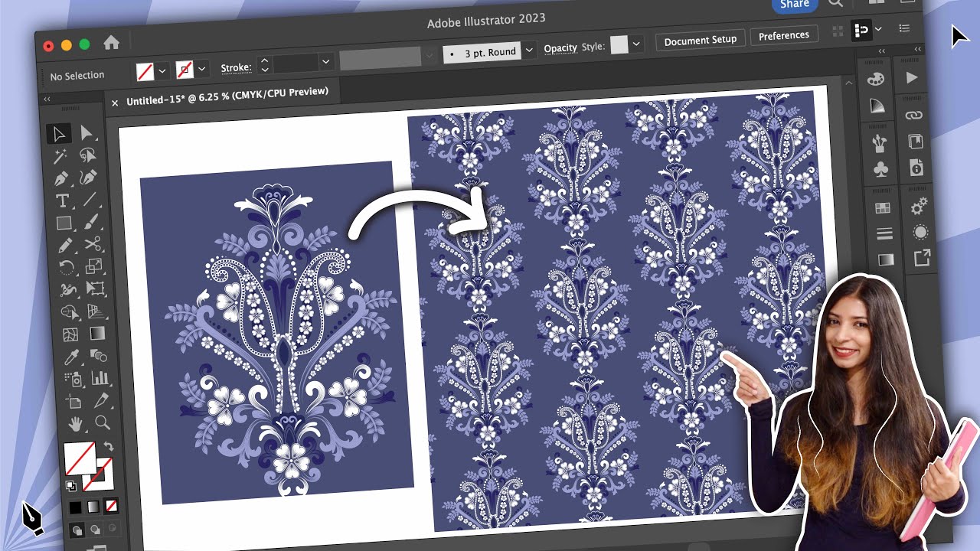This screenshot has width=980, height=551.
Task: Reset to default fill and stroke
Action: click(x=71, y=485)
